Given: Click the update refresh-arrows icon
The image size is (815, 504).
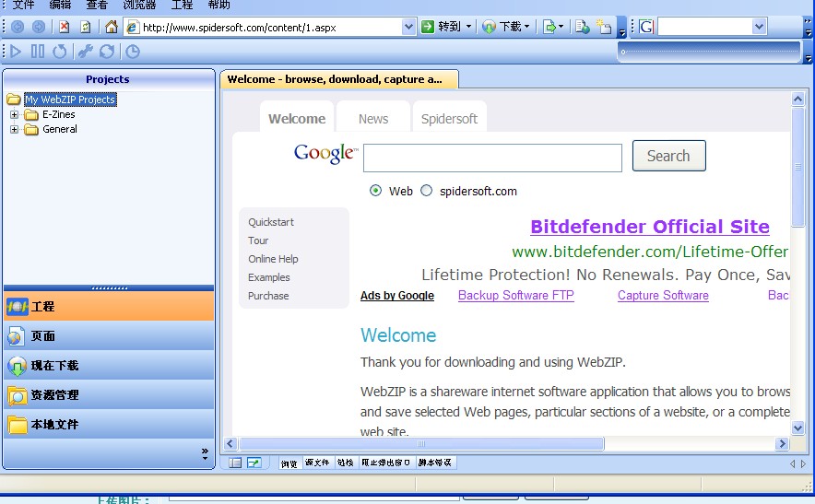Looking at the screenshot, I should pos(107,52).
